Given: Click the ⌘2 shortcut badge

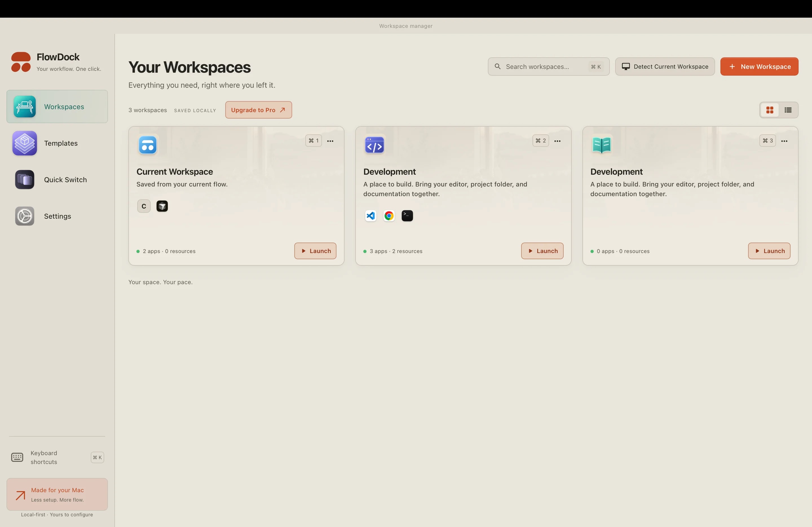Looking at the screenshot, I should pos(540,141).
